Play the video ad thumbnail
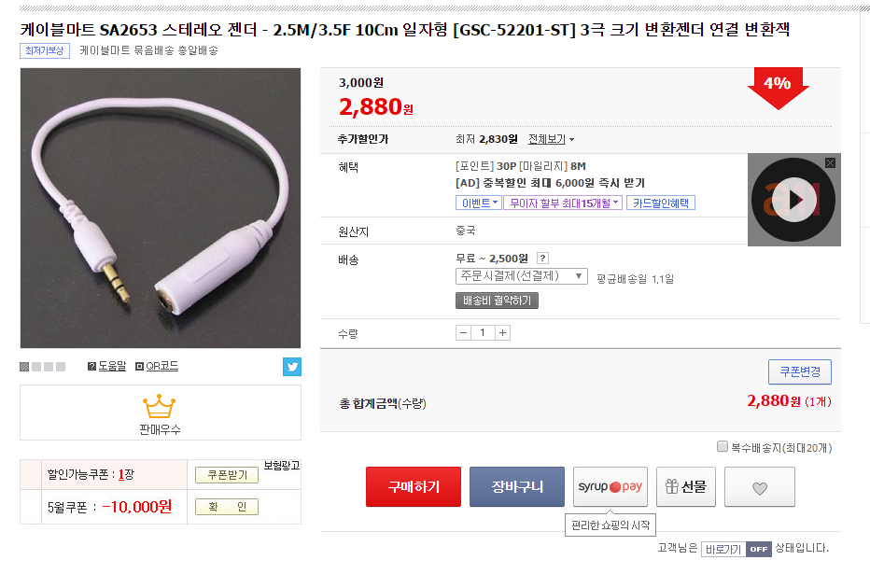870x588 pixels. [793, 200]
